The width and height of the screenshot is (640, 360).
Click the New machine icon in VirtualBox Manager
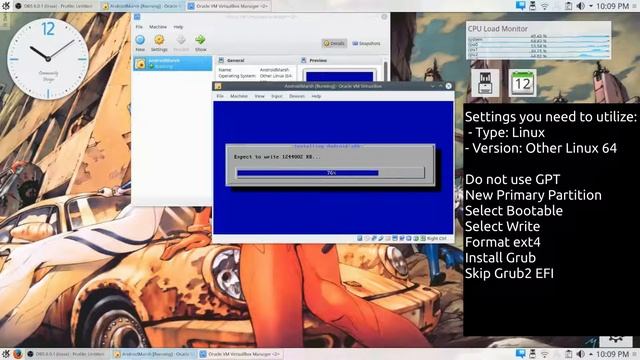pyautogui.click(x=140, y=40)
